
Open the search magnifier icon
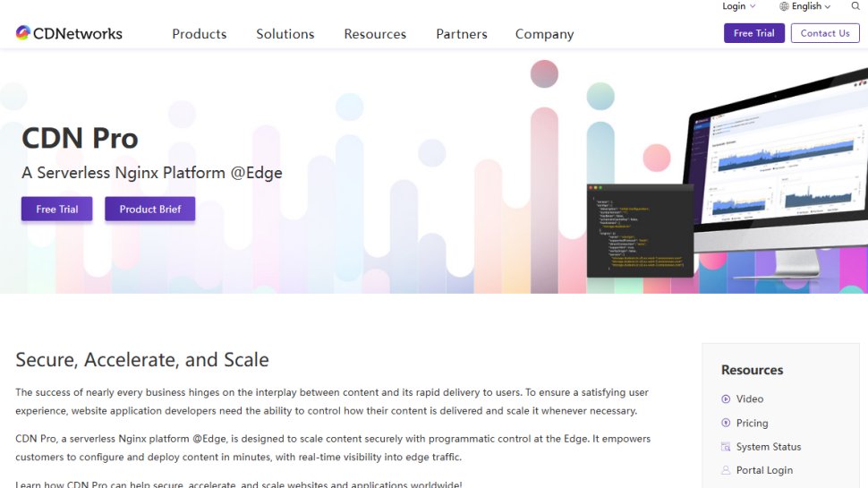click(x=855, y=6)
